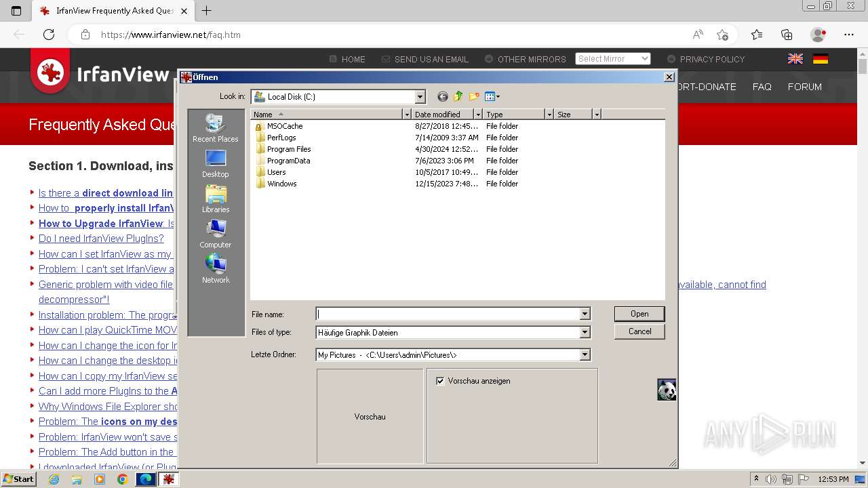Launch the media player from the taskbar
The image size is (868, 488).
pyautogui.click(x=100, y=479)
